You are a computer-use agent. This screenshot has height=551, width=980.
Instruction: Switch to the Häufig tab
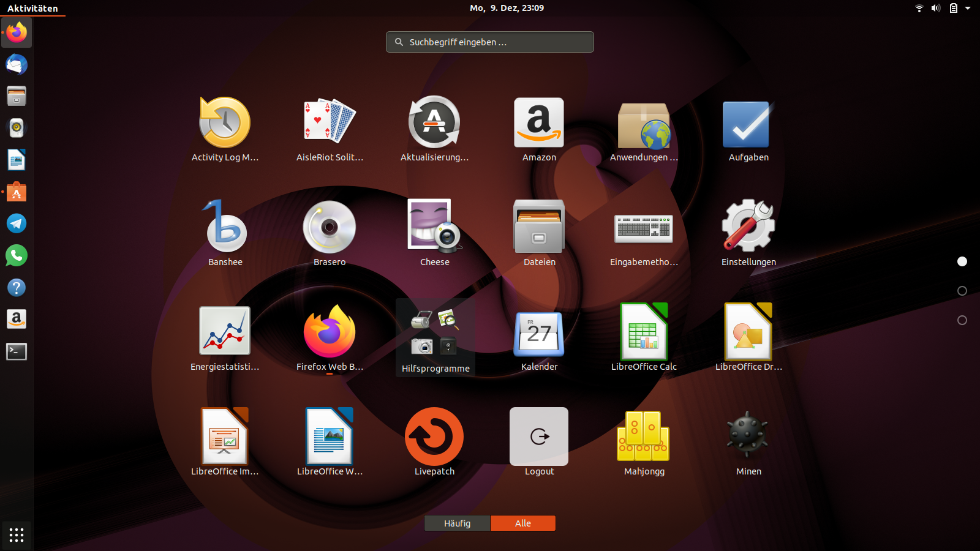[x=457, y=523]
